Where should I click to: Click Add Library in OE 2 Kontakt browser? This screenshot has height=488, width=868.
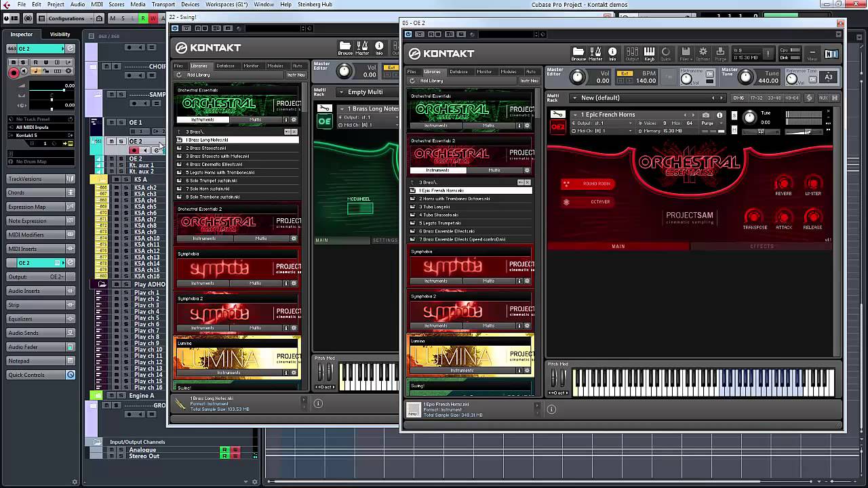431,81
